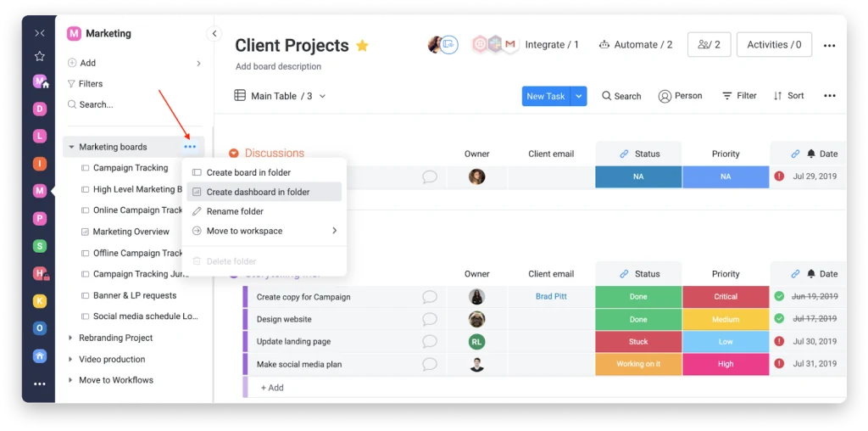Image resolution: width=868 pixels, height=431 pixels.
Task: Open the Campaign Tracking board
Action: [131, 168]
